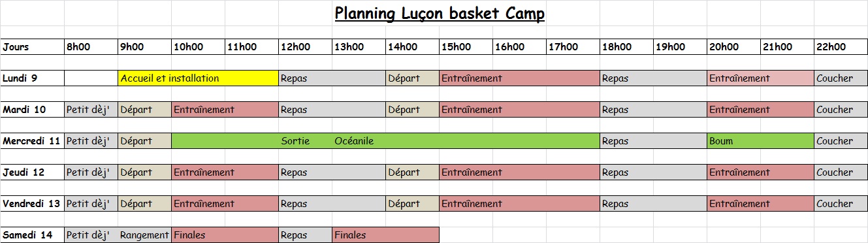The height and width of the screenshot is (243, 868).
Task: Select the Coucher cell on Lundi 9
Action: [x=841, y=78]
